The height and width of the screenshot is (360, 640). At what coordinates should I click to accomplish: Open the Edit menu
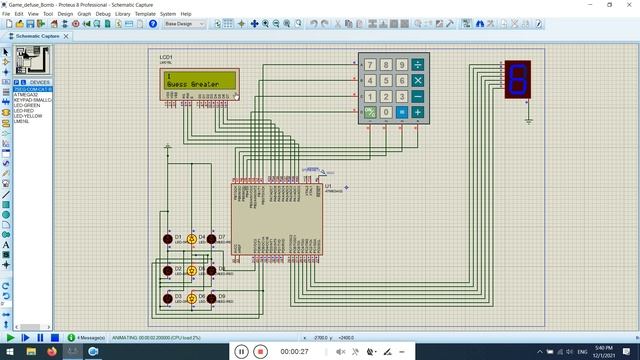point(19,14)
